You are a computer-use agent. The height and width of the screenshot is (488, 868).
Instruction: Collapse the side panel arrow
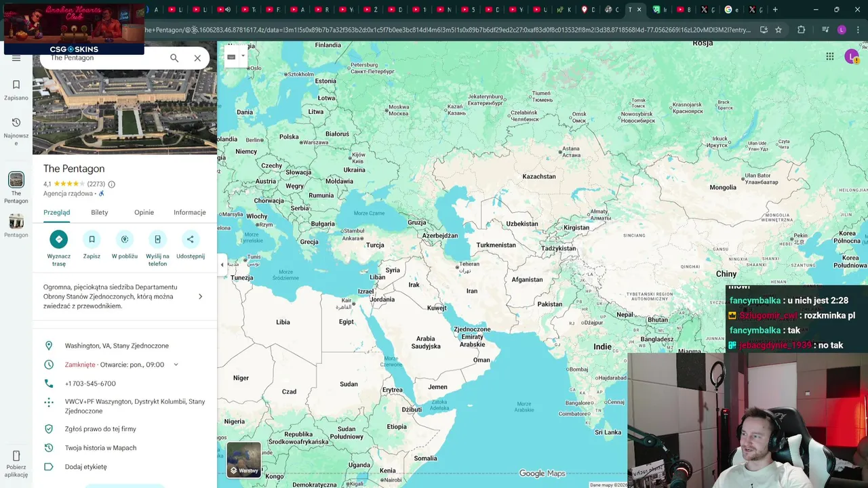[222, 265]
